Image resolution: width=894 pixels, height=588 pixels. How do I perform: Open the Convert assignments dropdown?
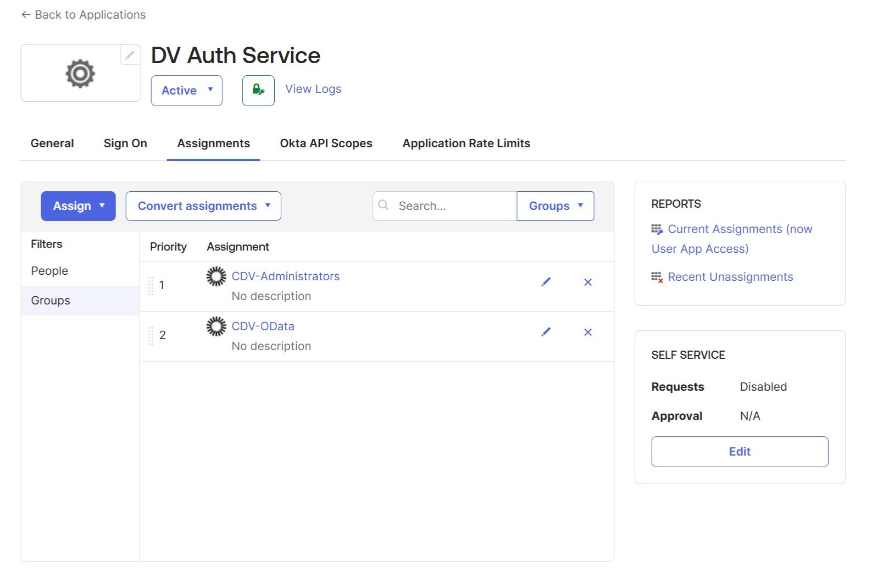(x=203, y=206)
